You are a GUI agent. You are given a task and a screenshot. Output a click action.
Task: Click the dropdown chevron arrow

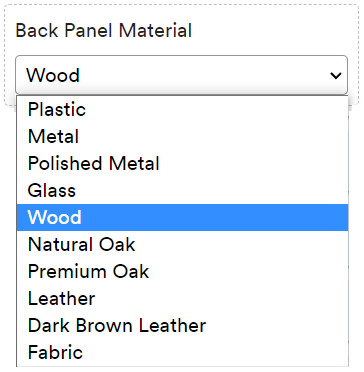335,76
